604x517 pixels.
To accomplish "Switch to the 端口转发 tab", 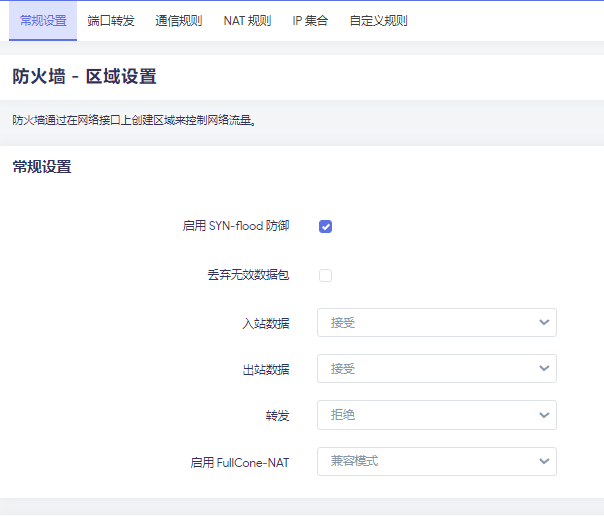I will click(111, 21).
